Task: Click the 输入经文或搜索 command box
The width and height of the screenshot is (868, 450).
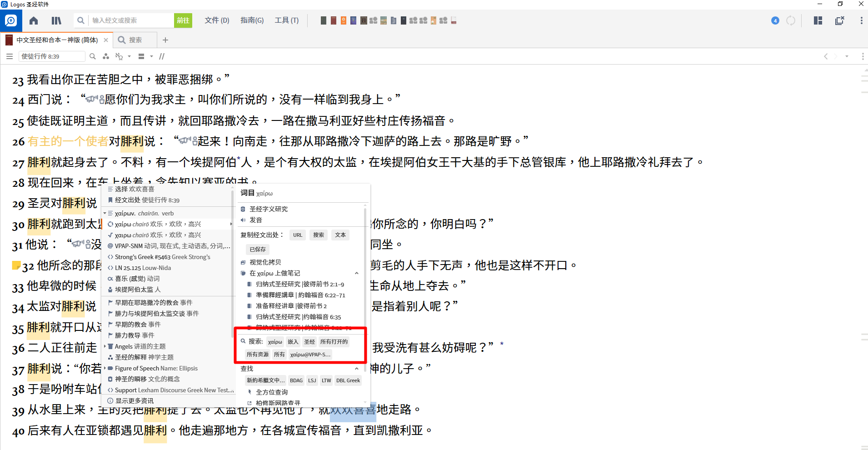Action: point(131,20)
